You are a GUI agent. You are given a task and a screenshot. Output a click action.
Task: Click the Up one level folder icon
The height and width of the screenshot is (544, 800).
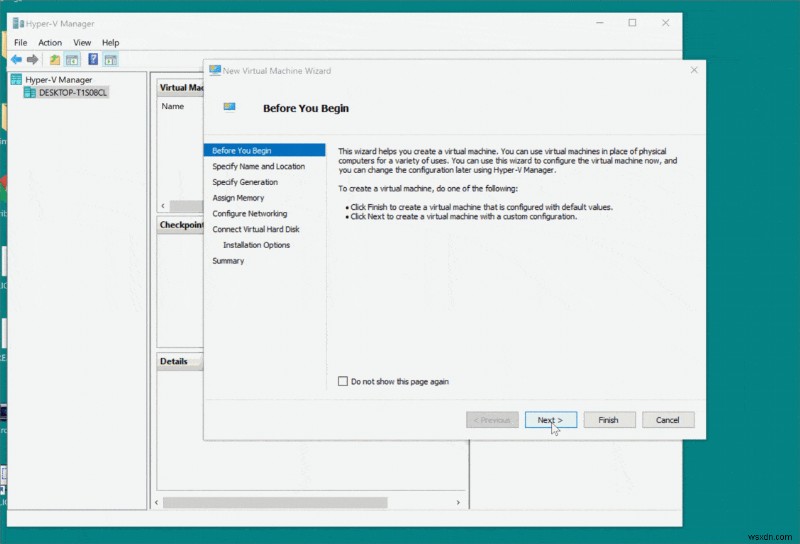tap(55, 60)
